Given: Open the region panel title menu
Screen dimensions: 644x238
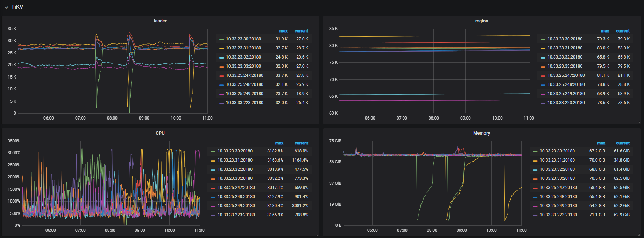Looking at the screenshot, I should 481,21.
